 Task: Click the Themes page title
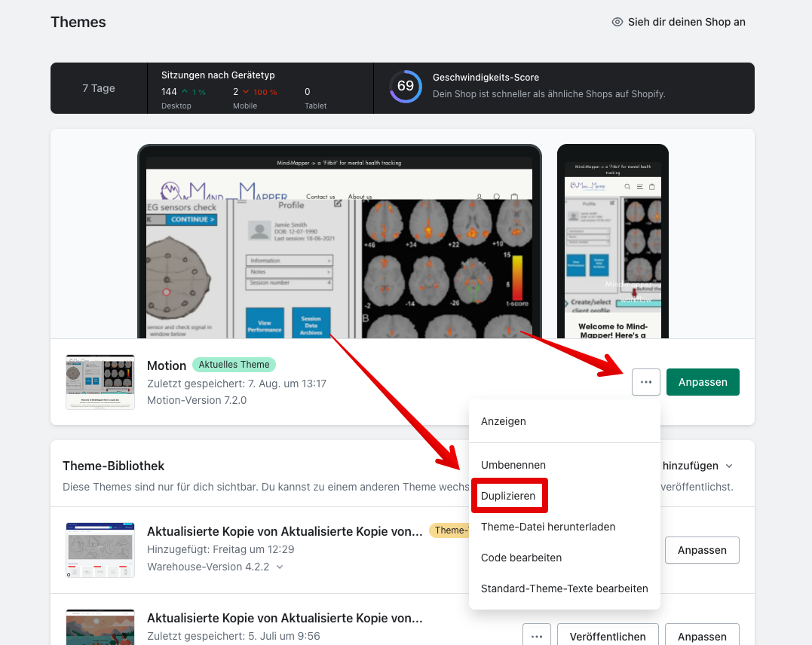coord(78,22)
